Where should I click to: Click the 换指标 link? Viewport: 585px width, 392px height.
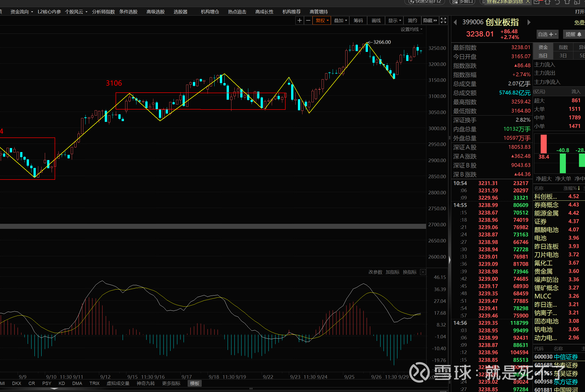[x=409, y=272]
